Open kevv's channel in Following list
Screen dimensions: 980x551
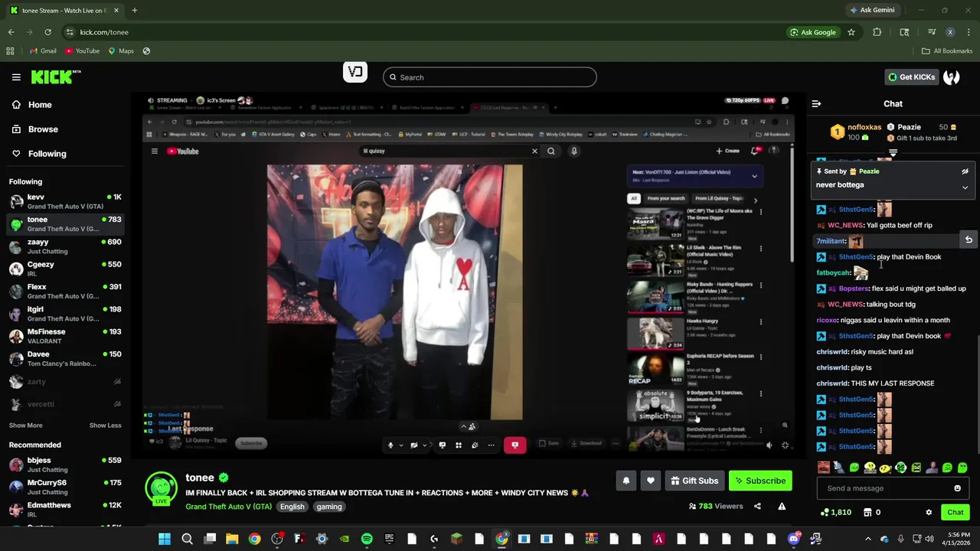pos(65,202)
